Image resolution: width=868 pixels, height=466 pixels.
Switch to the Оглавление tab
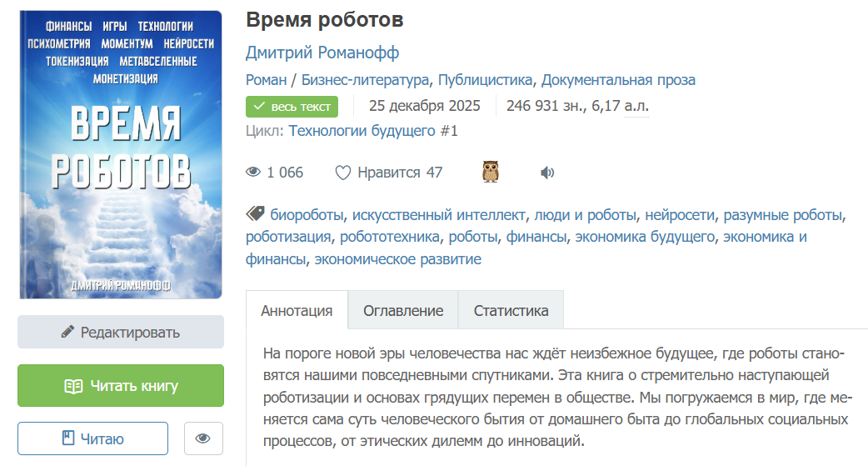[x=403, y=311]
